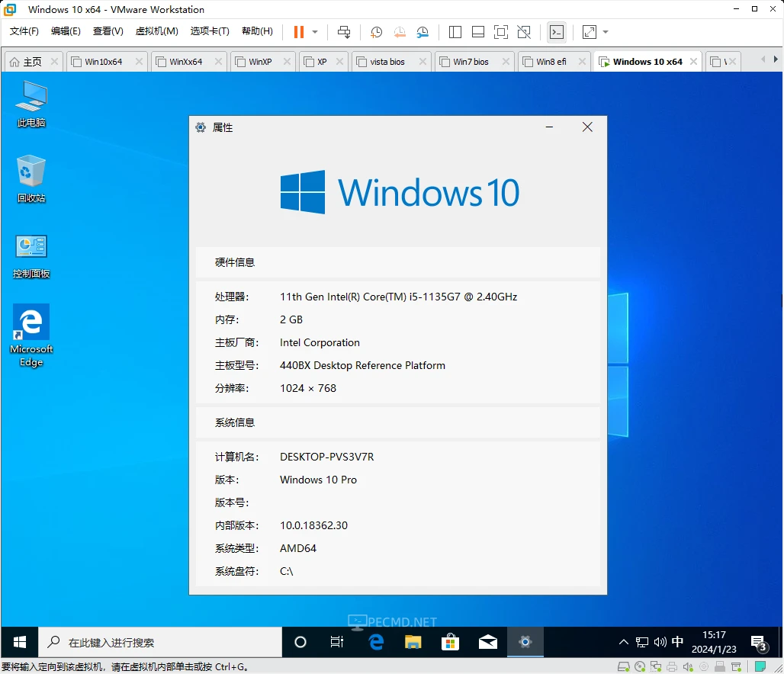This screenshot has height=674, width=784.
Task: Take a snapshot of this VM
Action: click(376, 32)
